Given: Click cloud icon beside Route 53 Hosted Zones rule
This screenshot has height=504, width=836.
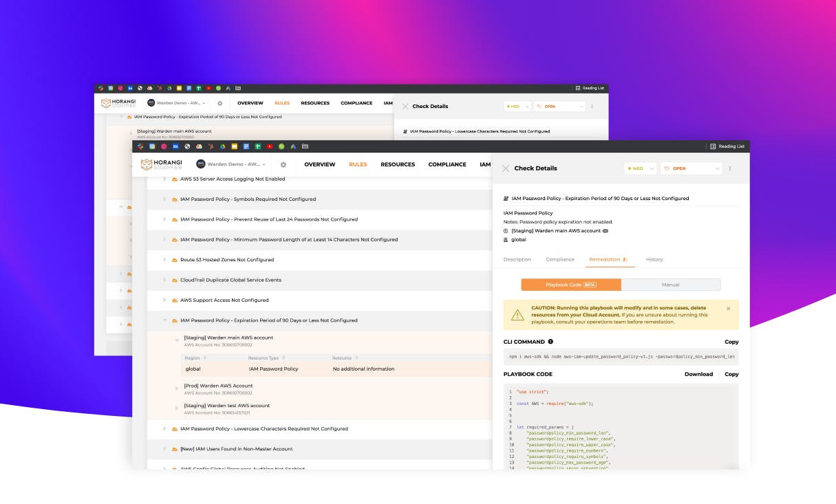Looking at the screenshot, I should (175, 260).
